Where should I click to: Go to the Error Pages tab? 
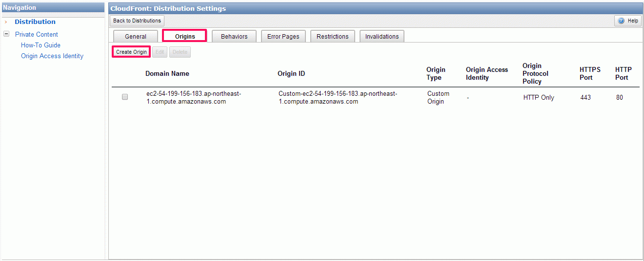pyautogui.click(x=283, y=37)
